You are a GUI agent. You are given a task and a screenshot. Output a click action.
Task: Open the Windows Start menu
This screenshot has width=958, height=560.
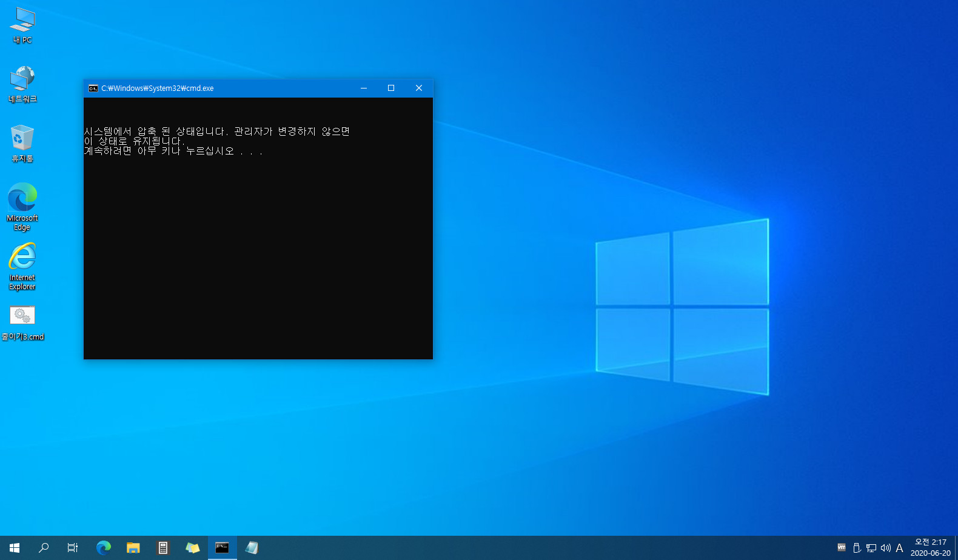pos(15,548)
